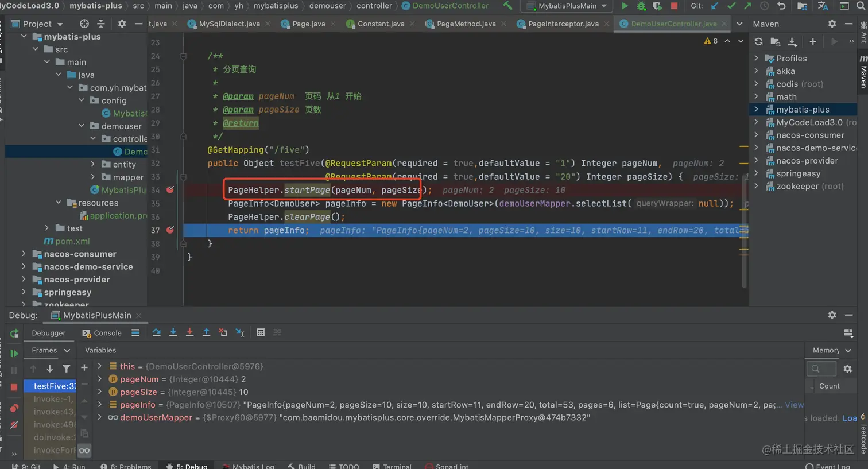The height and width of the screenshot is (469, 868).
Task: Toggle the breakpoint on line 37
Action: (x=170, y=230)
